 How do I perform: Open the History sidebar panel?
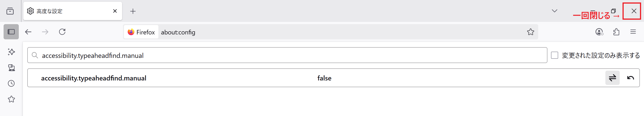(11, 83)
